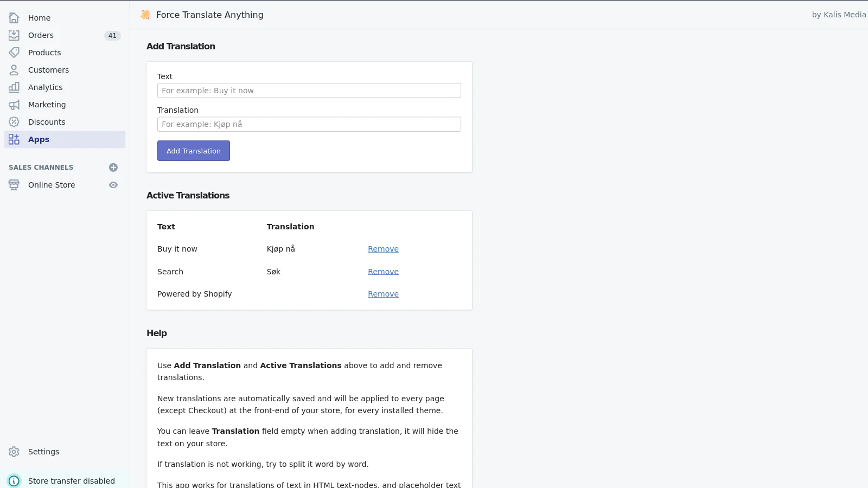Focus the Translation input field

(309, 124)
